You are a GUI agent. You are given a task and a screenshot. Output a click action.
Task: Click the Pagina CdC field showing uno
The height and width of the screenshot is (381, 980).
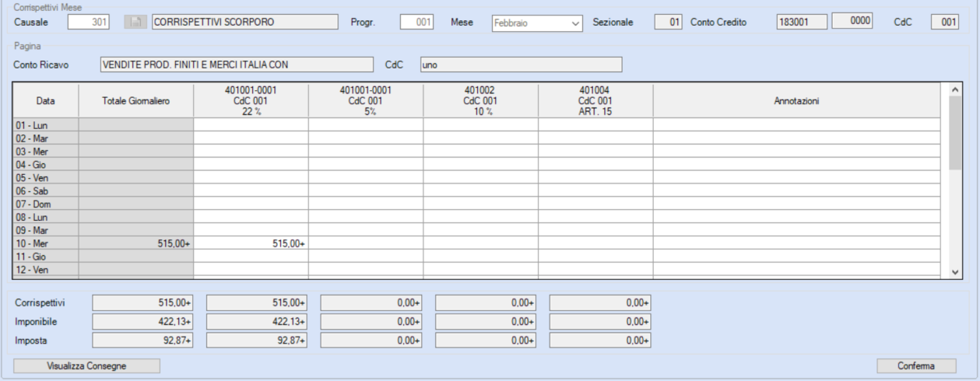(521, 65)
